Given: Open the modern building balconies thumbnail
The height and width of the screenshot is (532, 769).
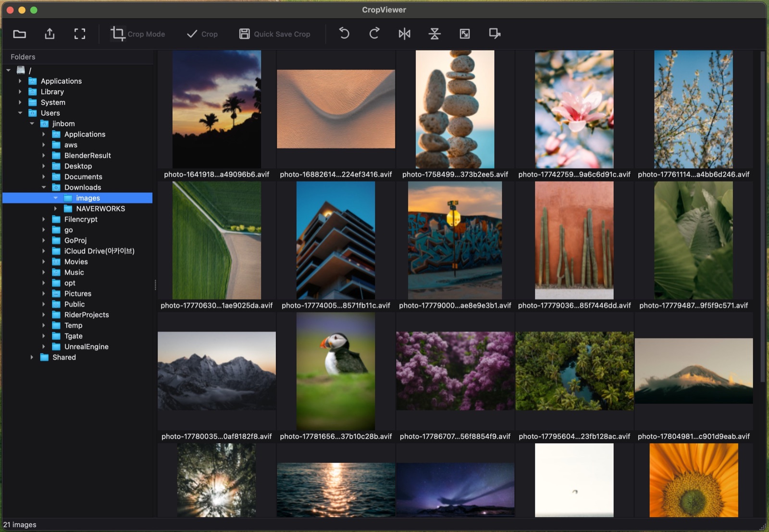Looking at the screenshot, I should click(x=336, y=240).
